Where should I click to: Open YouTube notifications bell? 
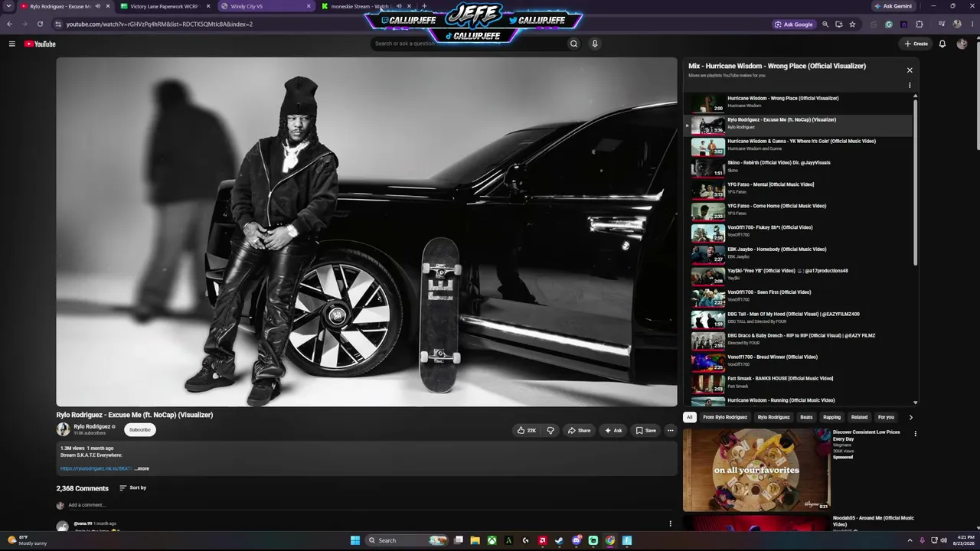pyautogui.click(x=942, y=44)
